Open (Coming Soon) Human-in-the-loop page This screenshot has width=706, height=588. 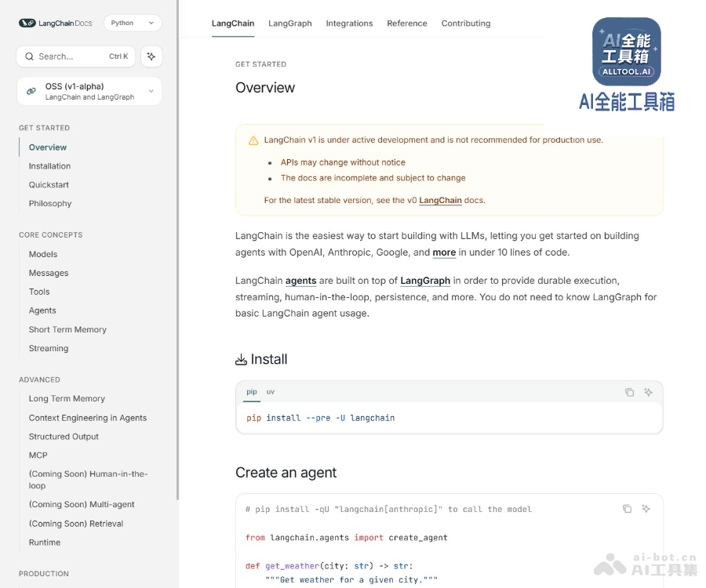coord(88,480)
